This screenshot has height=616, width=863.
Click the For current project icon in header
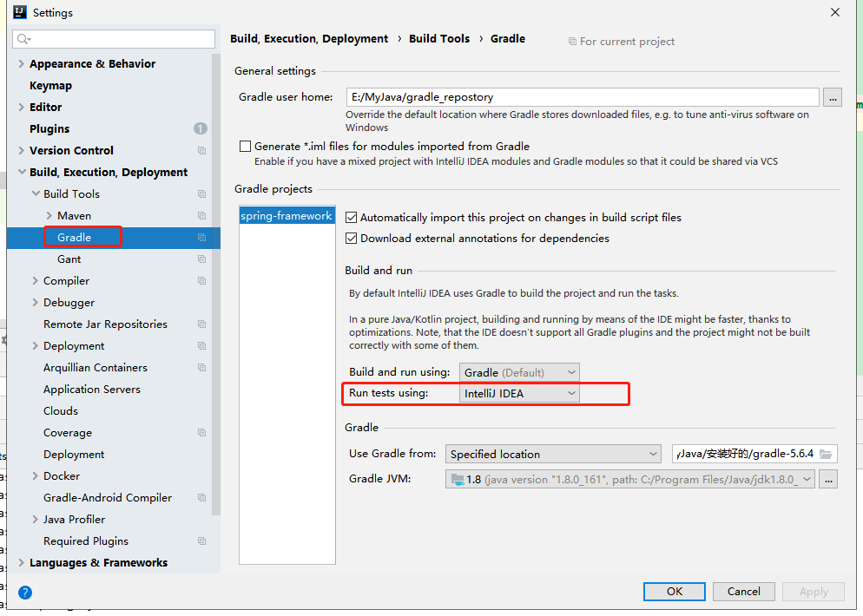tap(572, 42)
